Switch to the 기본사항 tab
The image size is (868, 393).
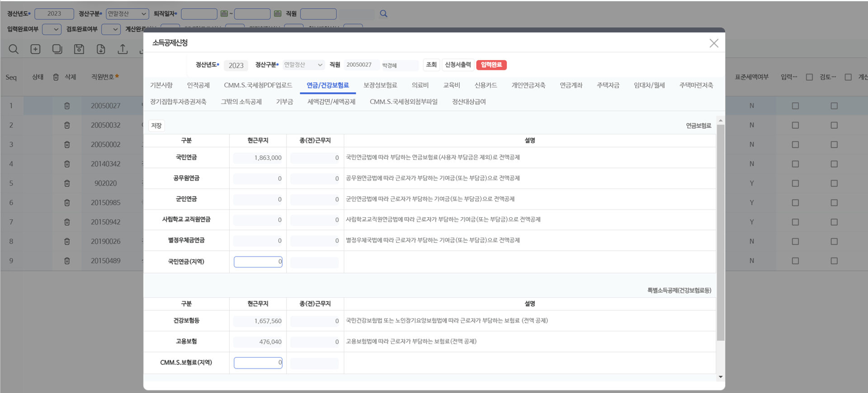(x=161, y=85)
